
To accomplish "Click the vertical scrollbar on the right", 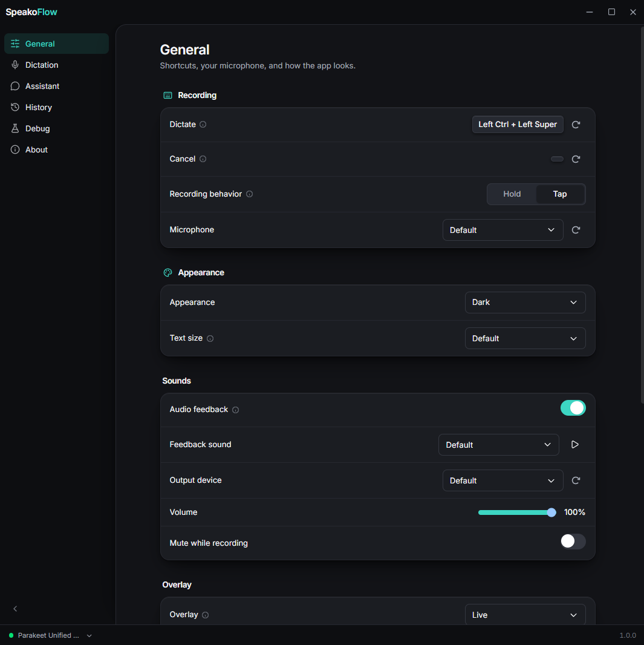I will (x=642, y=214).
